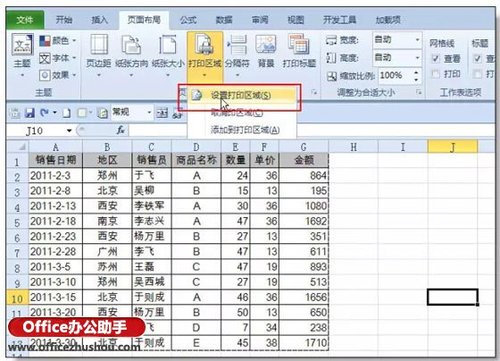Open 调整为合适大小 dialog launcher
500x361 pixels.
click(419, 92)
